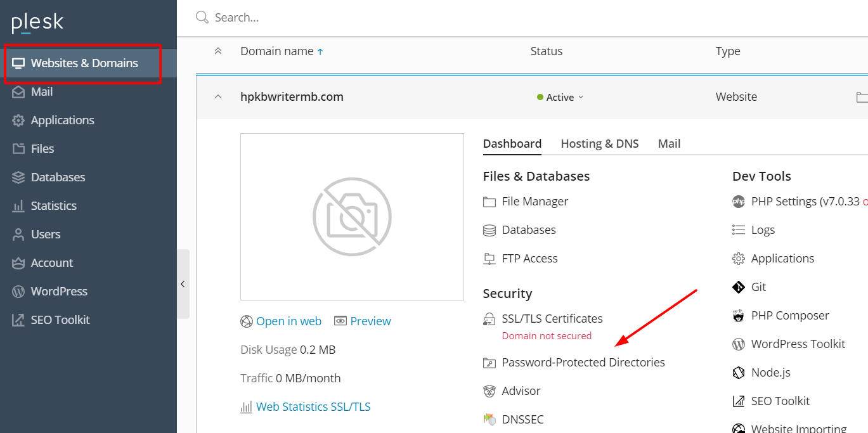Click the WordPress Toolkit icon
Viewport: 868px width, 433px height.
click(738, 344)
